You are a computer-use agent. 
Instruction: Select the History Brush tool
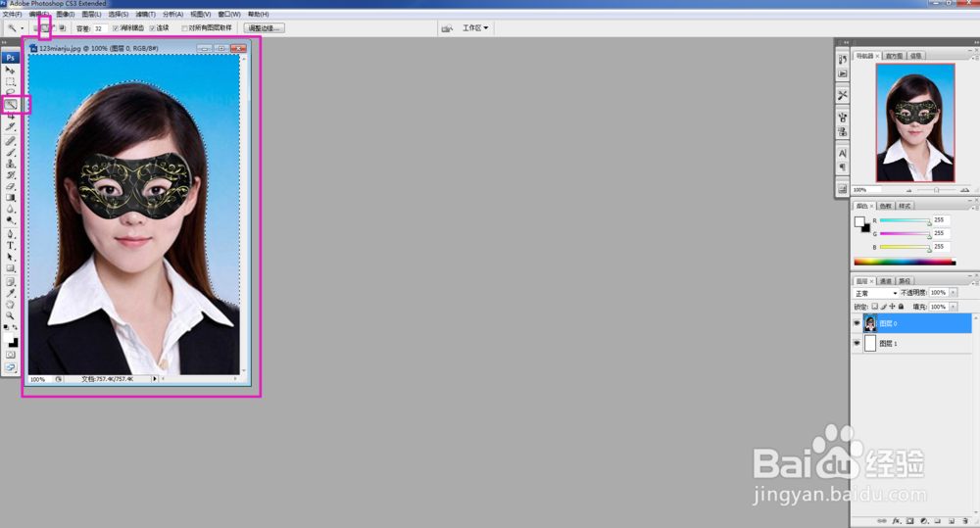point(10,174)
